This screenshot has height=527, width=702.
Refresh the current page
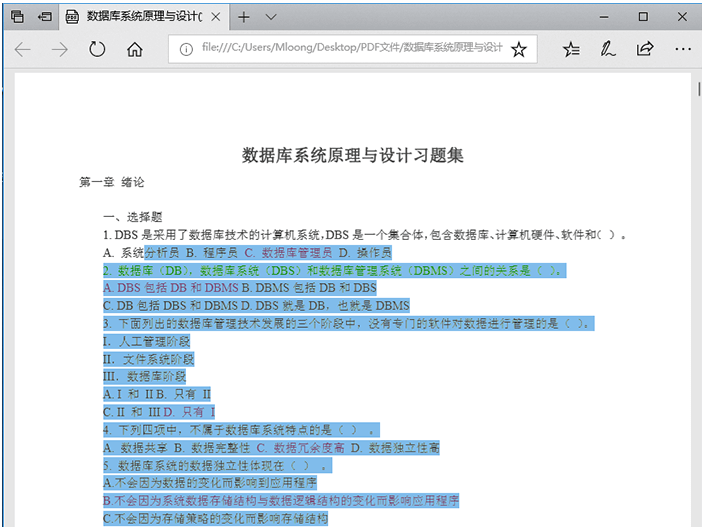97,49
